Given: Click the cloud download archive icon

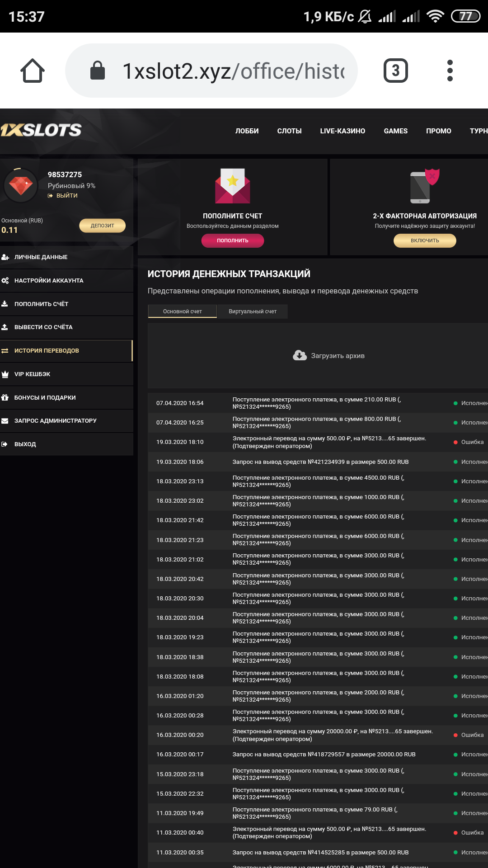Looking at the screenshot, I should [x=300, y=355].
